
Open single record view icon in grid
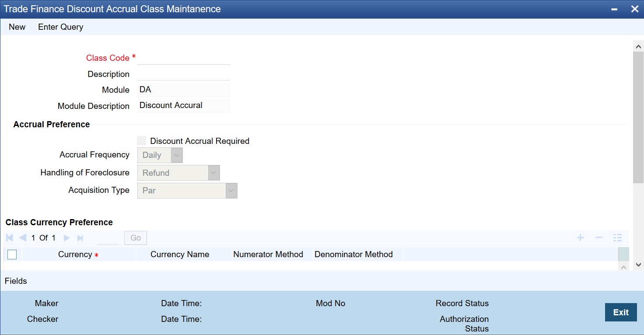[x=617, y=238]
